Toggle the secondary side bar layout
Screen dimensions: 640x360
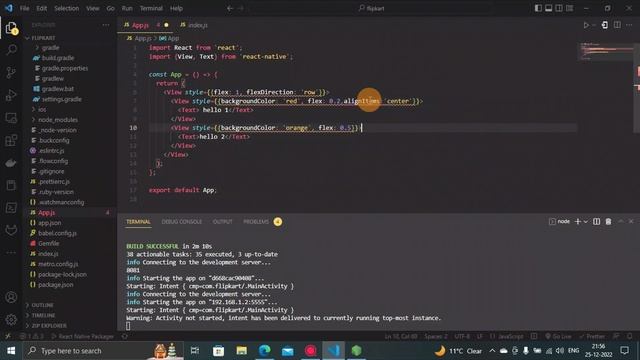tap(559, 8)
